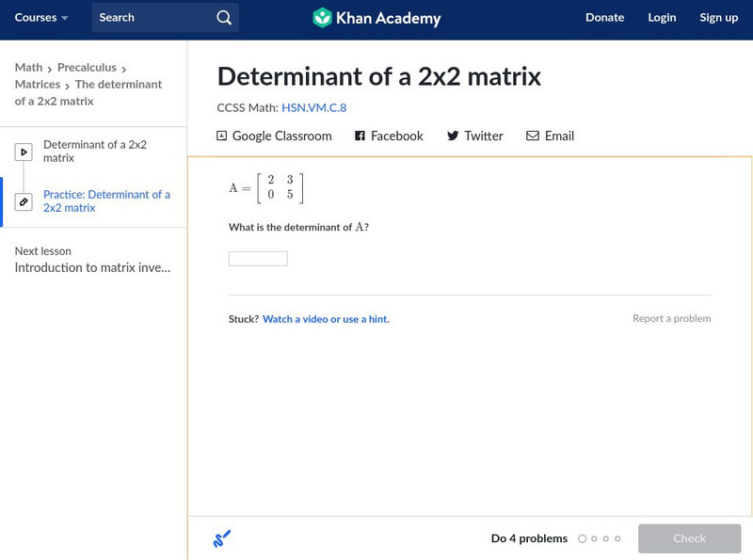Click the Khan Academy leaf logo

pyautogui.click(x=323, y=17)
